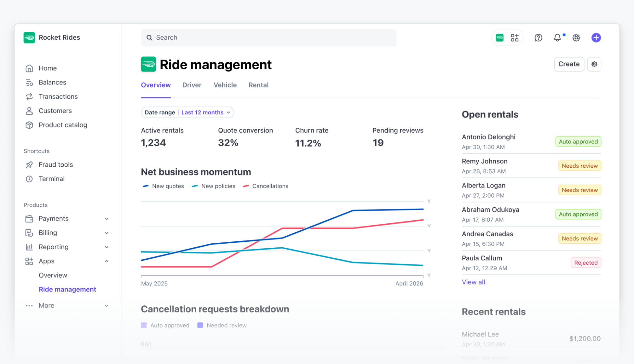Open Overview under Apps submenu
The width and height of the screenshot is (634, 364).
[53, 275]
